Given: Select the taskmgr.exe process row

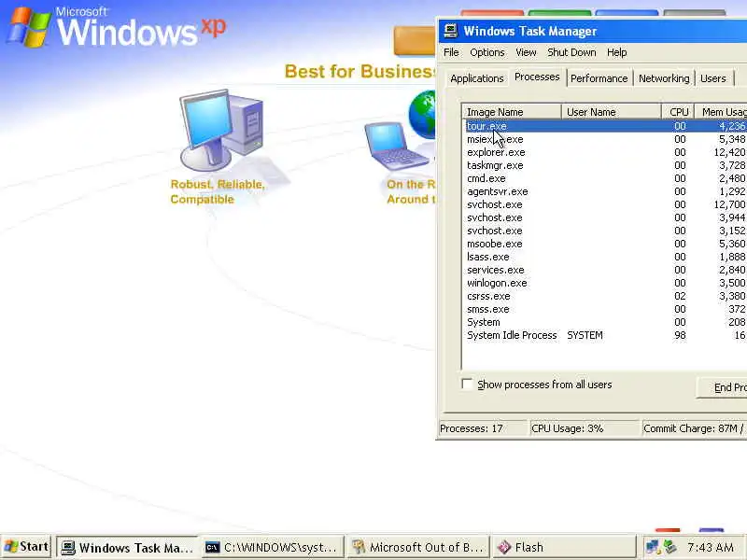Looking at the screenshot, I should pyautogui.click(x=606, y=165).
